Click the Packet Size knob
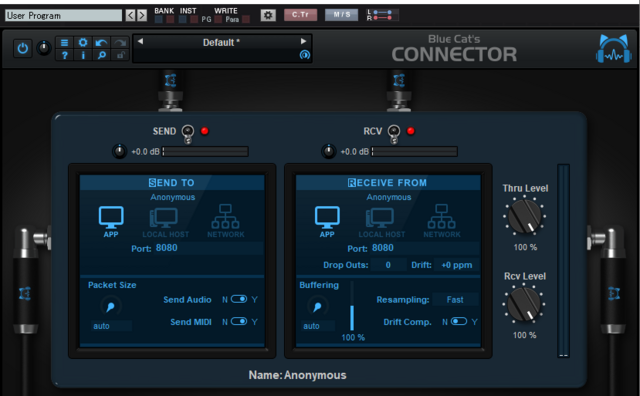This screenshot has height=396, width=640. point(111,306)
